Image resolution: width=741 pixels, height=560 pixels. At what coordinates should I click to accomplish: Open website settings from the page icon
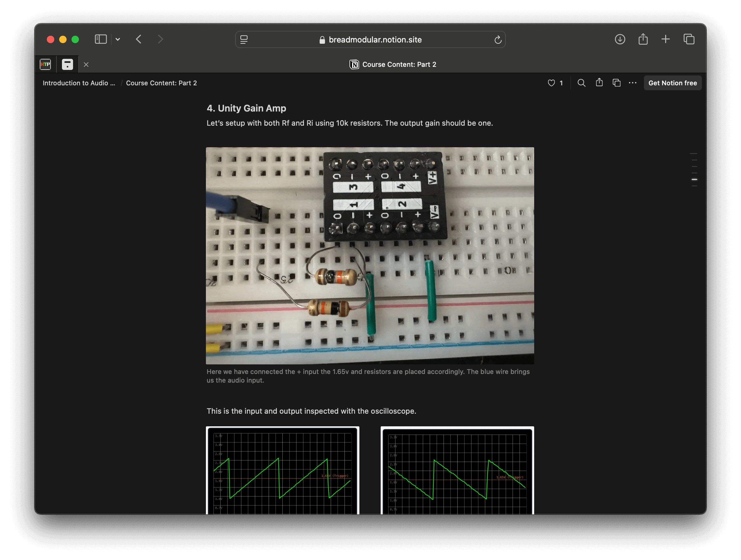tap(244, 39)
